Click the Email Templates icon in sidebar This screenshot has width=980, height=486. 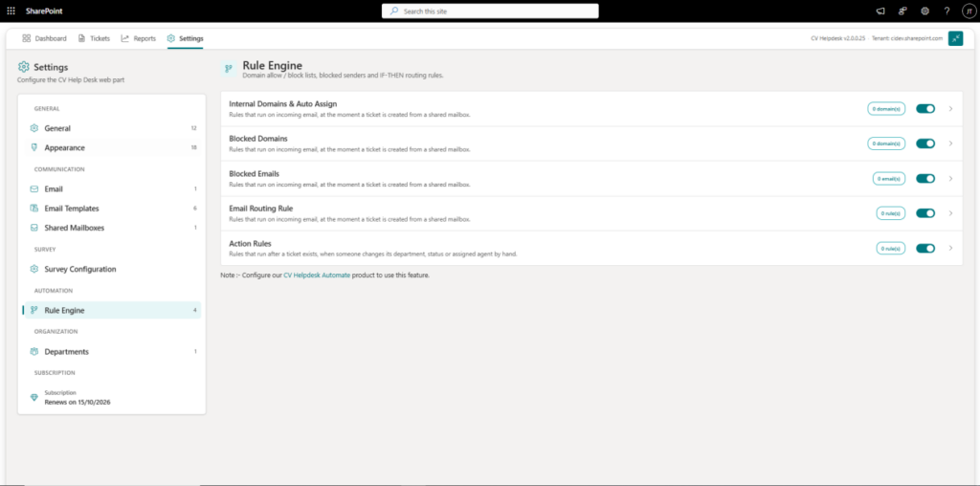pos(34,208)
